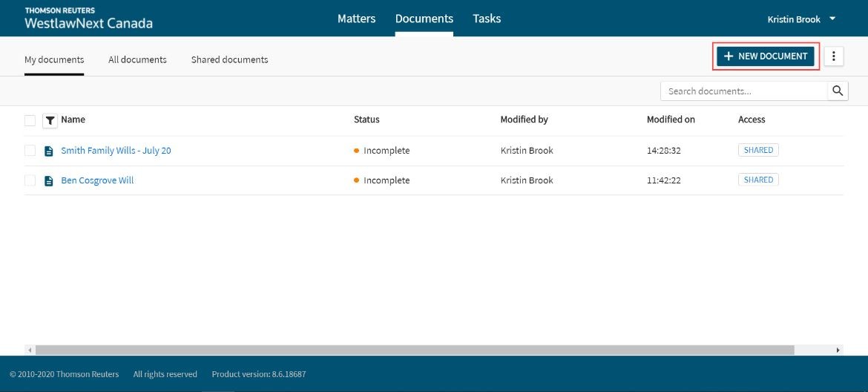Screen dimensions: 868x392
Task: Click the scrollbar right arrow
Action: tap(838, 350)
